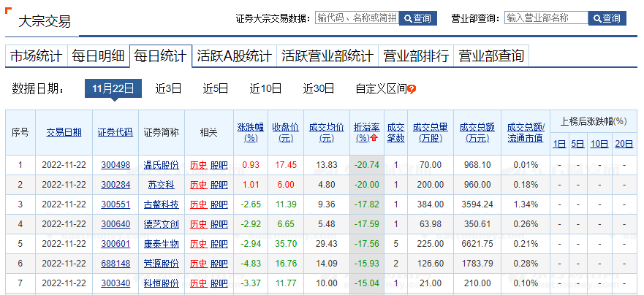The width and height of the screenshot is (644, 295).
Task: Click the 查询 button for 营业部 search
Action: click(x=607, y=18)
